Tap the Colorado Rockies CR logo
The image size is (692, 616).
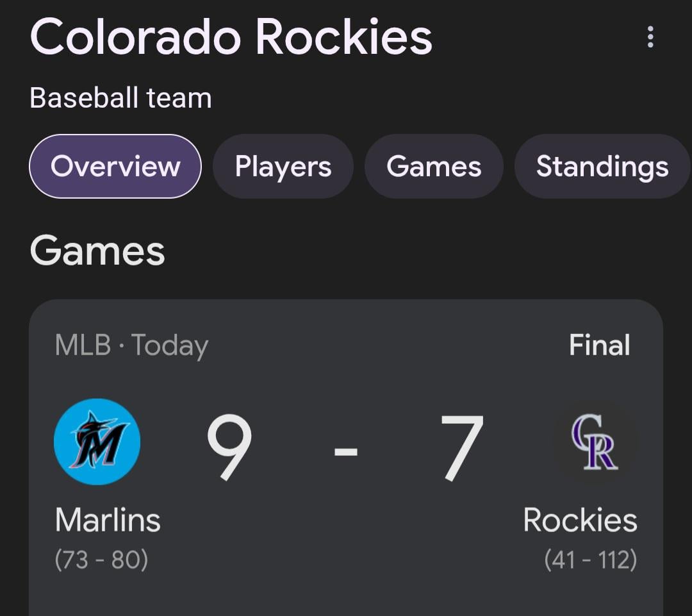coord(595,442)
